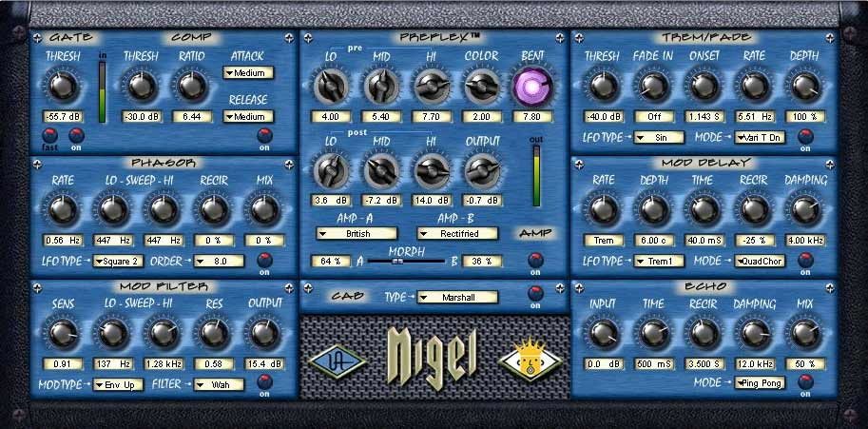Click the pre LO chicken-head knob
Image resolution: width=868 pixels, height=429 pixels.
click(x=331, y=87)
